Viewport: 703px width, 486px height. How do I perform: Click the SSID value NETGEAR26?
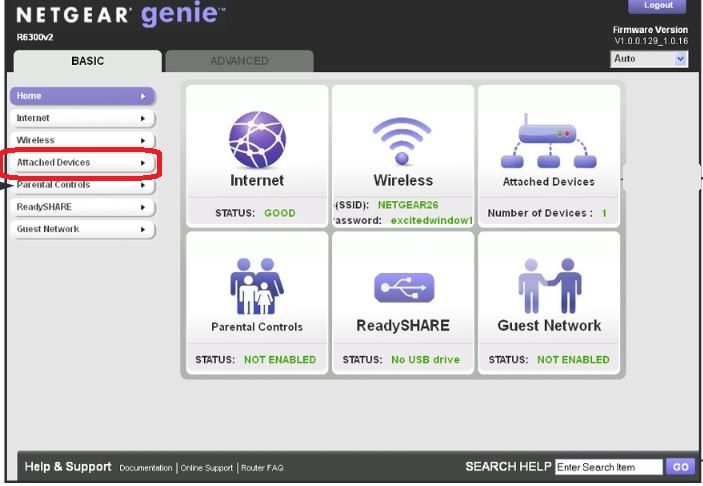point(408,205)
